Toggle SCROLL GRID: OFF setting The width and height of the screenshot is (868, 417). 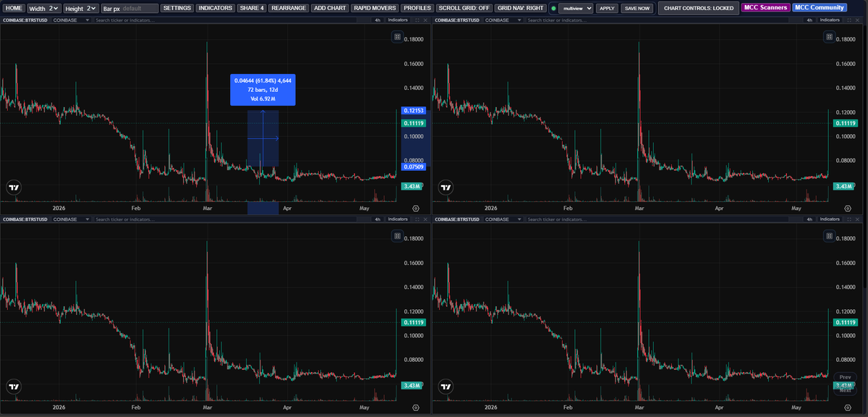point(464,8)
